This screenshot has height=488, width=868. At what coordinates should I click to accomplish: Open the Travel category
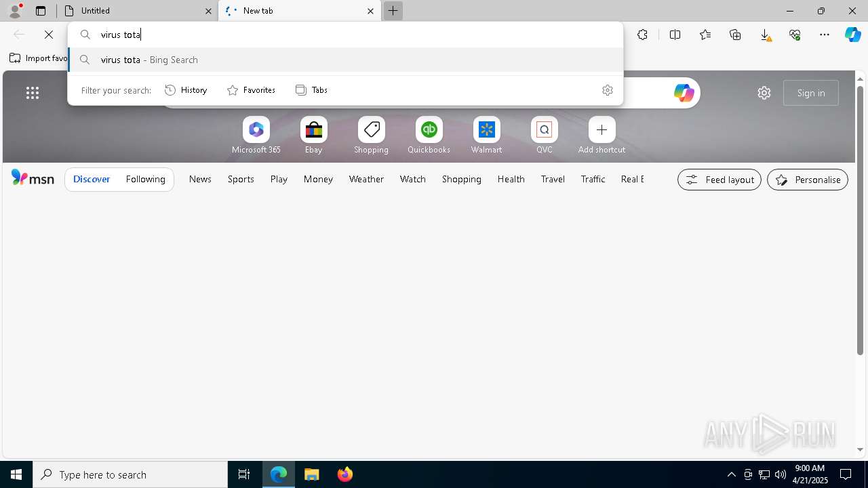pyautogui.click(x=553, y=179)
